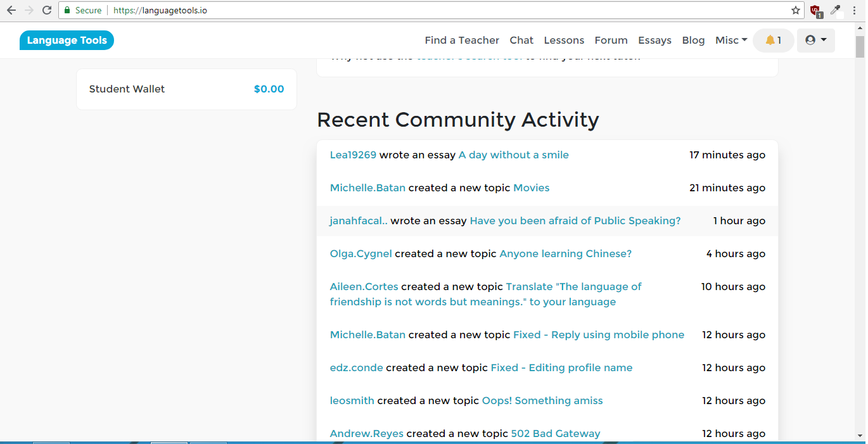Screen dimensions: 868x444
Task: Open the Essays nav item
Action: click(654, 41)
